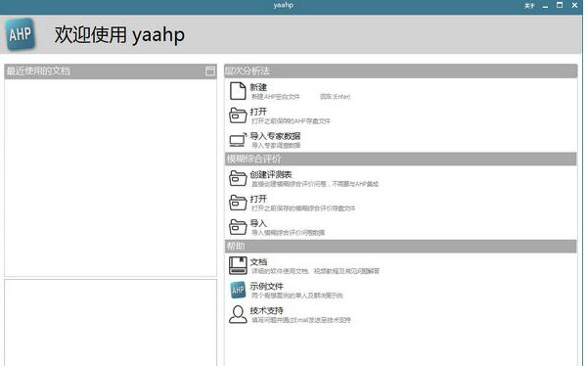Click the folder icon beside 打开 under 模糊综合评价
This screenshot has height=366, width=588.
coord(238,203)
